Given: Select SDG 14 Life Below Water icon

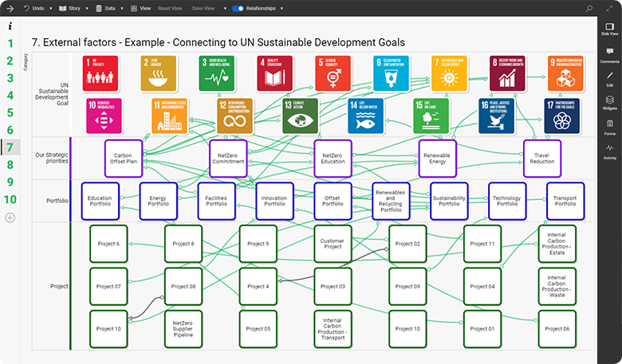Looking at the screenshot, I should coord(366,116).
